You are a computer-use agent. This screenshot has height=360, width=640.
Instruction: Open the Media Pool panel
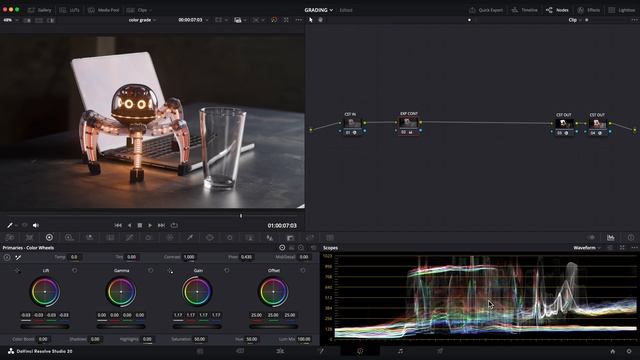[x=104, y=10]
